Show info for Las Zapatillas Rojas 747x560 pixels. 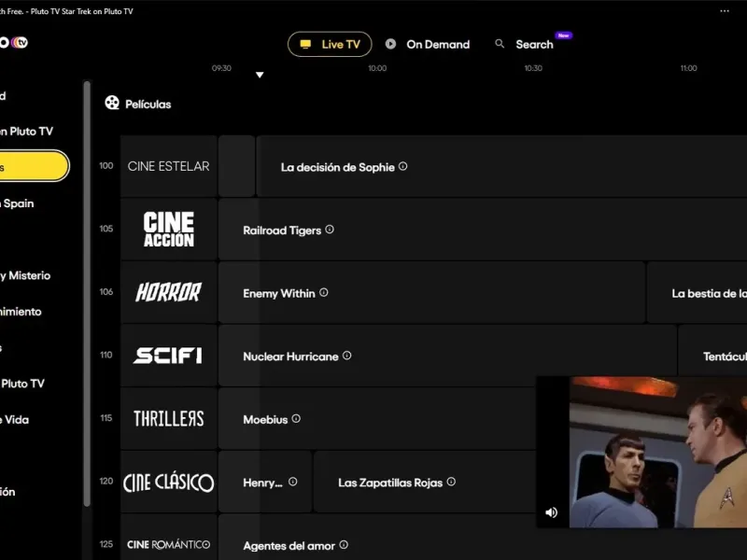click(451, 482)
